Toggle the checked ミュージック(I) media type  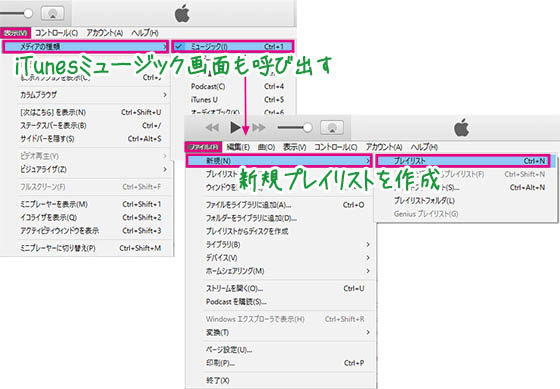[232, 46]
